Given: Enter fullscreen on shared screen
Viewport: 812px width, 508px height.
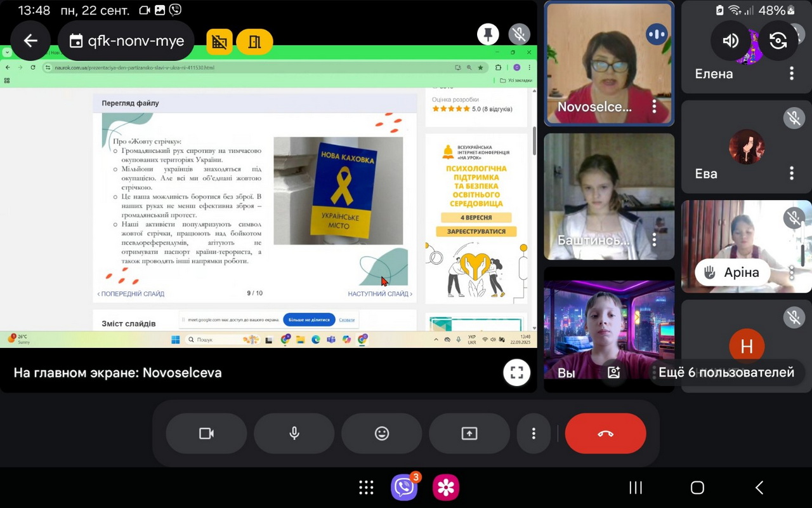Looking at the screenshot, I should point(516,373).
